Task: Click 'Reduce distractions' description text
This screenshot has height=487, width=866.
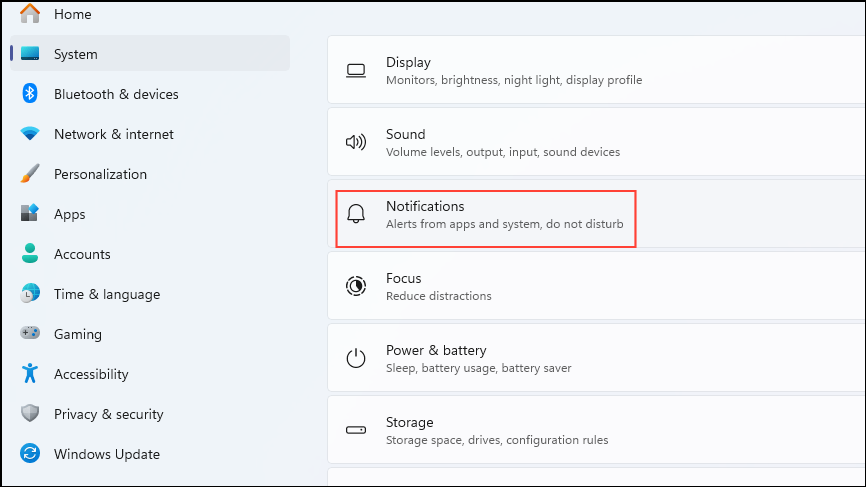Action: (x=439, y=296)
